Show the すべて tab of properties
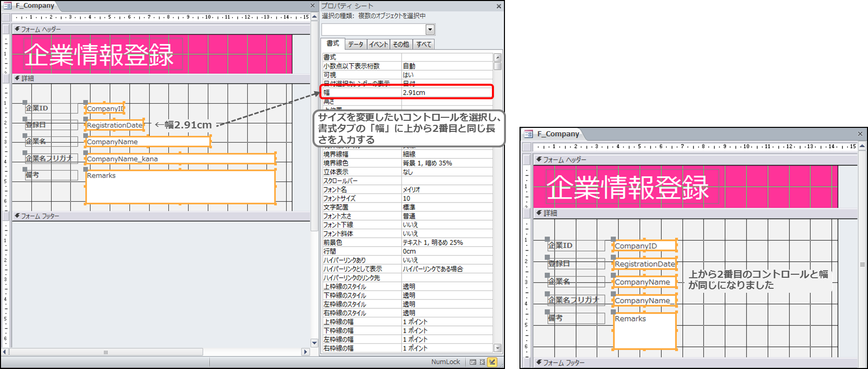Image resolution: width=868 pixels, height=369 pixels. tap(424, 44)
